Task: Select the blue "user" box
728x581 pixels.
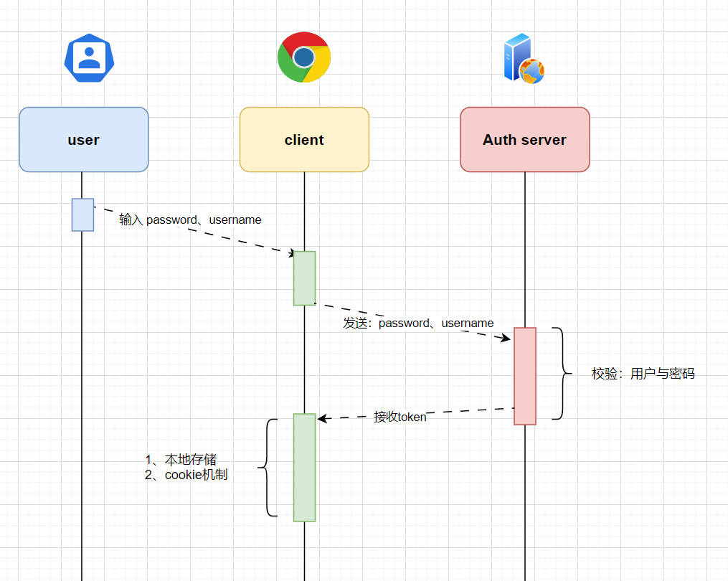Action: 83,140
